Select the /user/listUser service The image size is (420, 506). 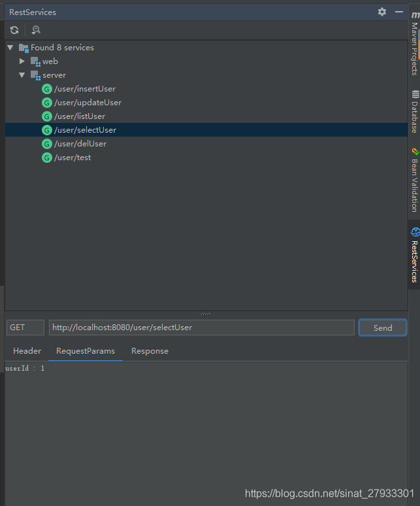coord(80,116)
